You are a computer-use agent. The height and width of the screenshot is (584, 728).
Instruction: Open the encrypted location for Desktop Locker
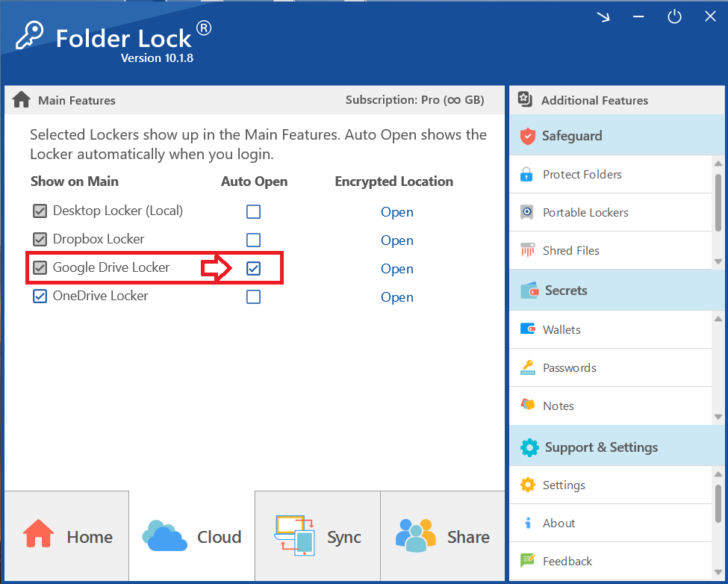point(396,212)
